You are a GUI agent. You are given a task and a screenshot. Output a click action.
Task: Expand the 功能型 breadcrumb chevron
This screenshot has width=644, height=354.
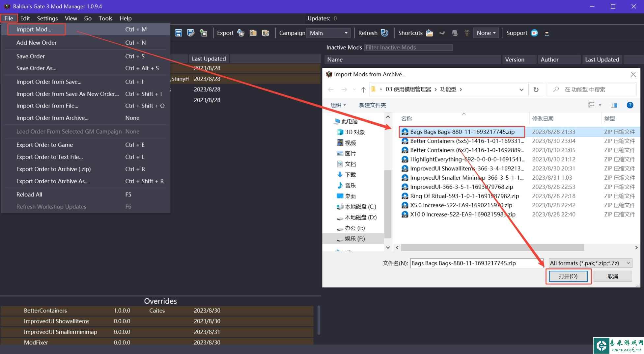461,89
